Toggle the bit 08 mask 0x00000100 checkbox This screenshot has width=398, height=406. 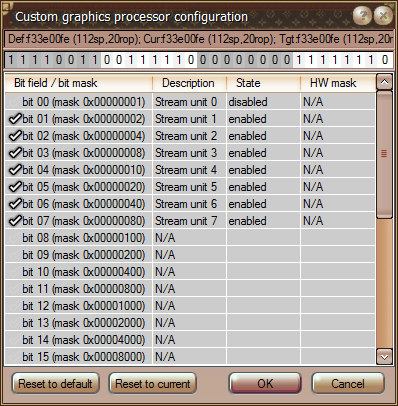(x=14, y=238)
